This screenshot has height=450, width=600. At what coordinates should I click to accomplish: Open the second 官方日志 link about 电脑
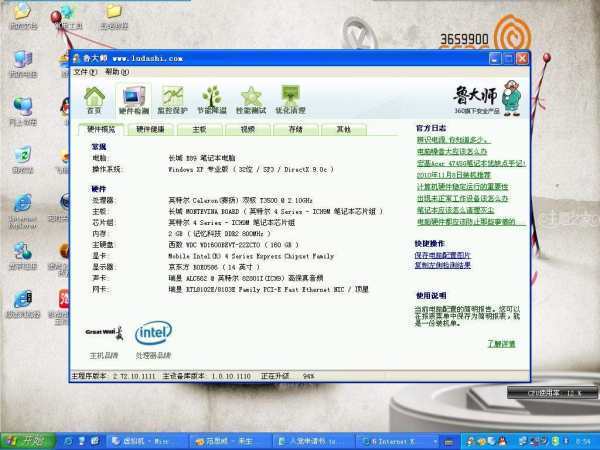click(452, 152)
